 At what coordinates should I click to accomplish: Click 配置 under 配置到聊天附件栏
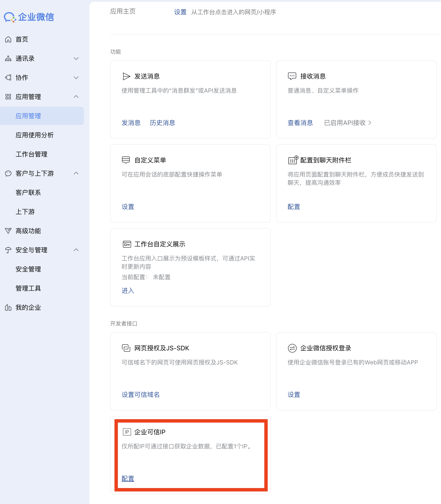click(x=294, y=207)
